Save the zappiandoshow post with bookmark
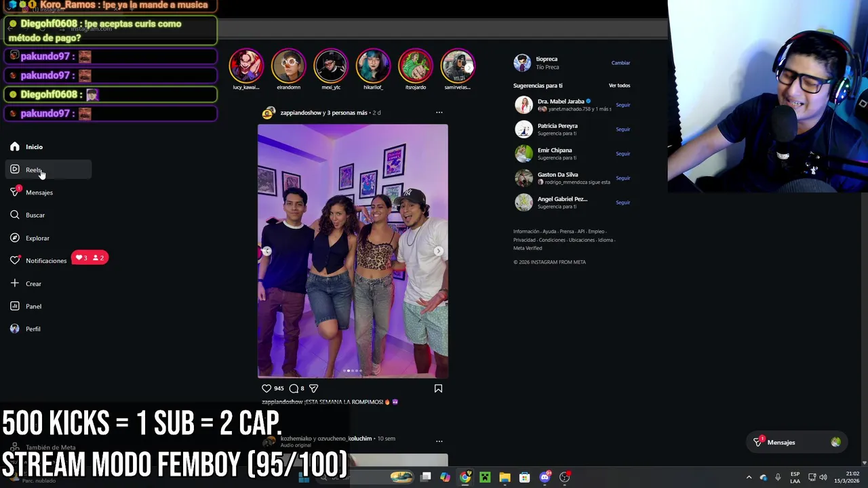The image size is (868, 488). (438, 388)
